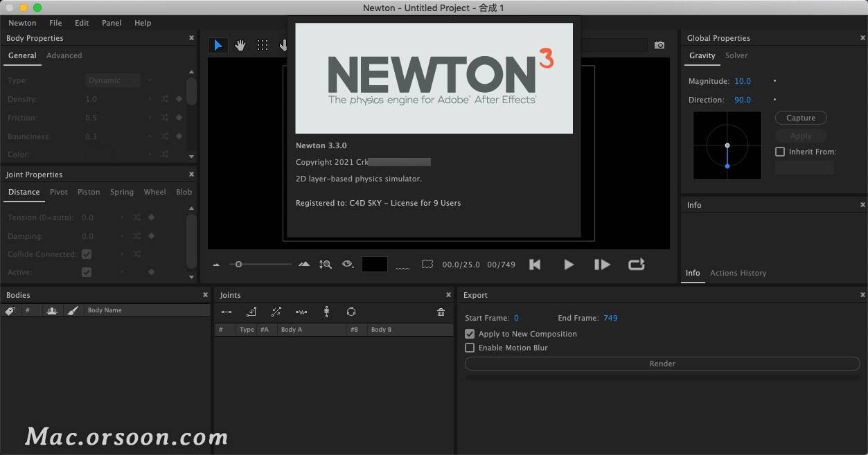Open the body Type dropdown
Image resolution: width=868 pixels, height=455 pixels.
click(x=113, y=80)
